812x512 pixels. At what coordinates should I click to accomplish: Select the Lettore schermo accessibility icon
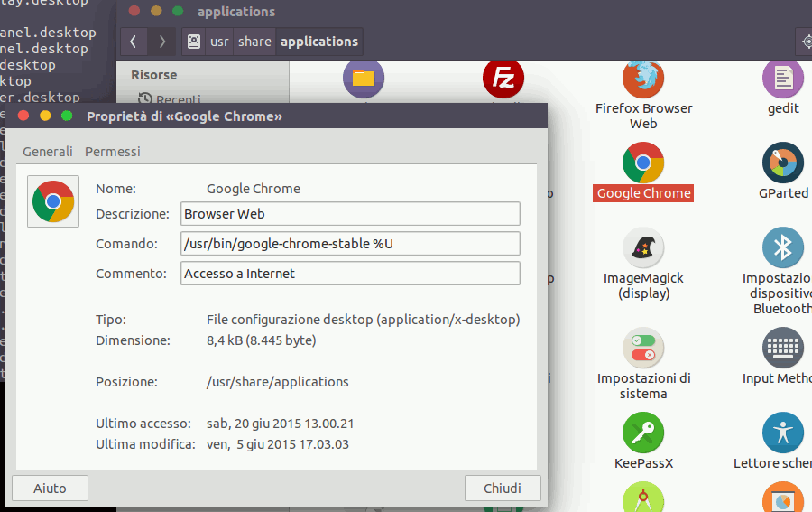point(783,433)
